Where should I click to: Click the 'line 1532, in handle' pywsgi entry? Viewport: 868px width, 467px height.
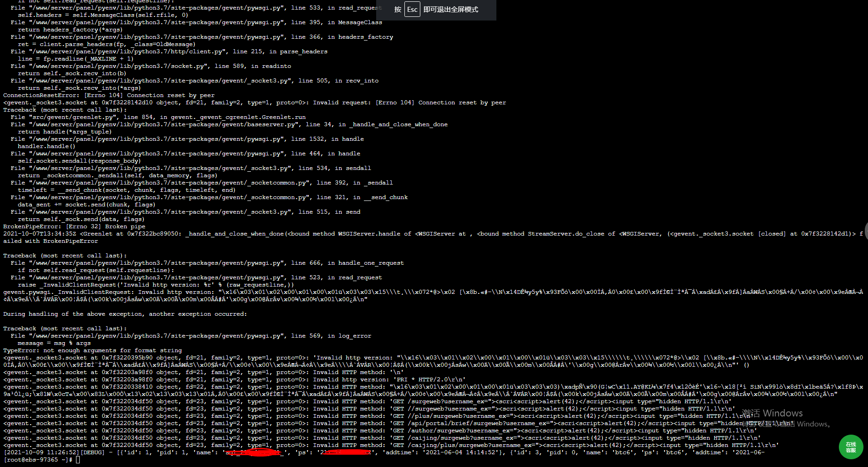pos(187,139)
